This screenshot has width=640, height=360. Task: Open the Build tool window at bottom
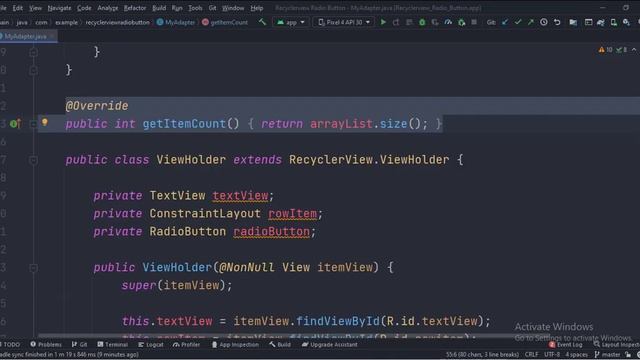click(280, 344)
